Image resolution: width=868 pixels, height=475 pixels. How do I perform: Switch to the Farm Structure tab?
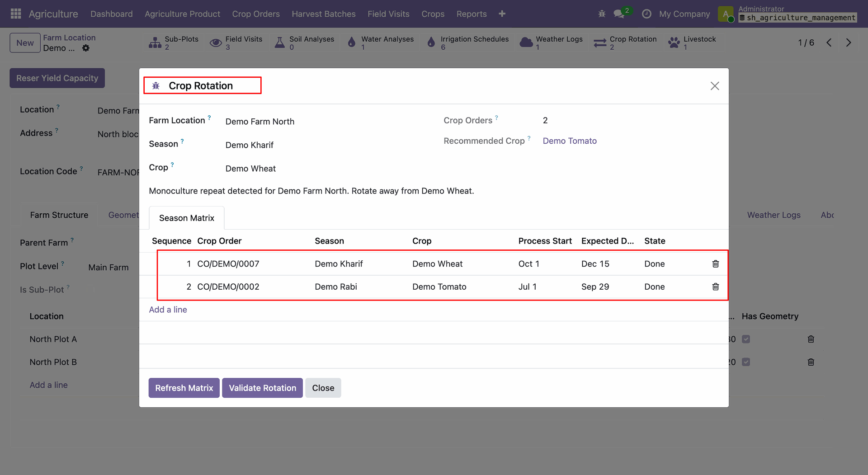(59, 215)
